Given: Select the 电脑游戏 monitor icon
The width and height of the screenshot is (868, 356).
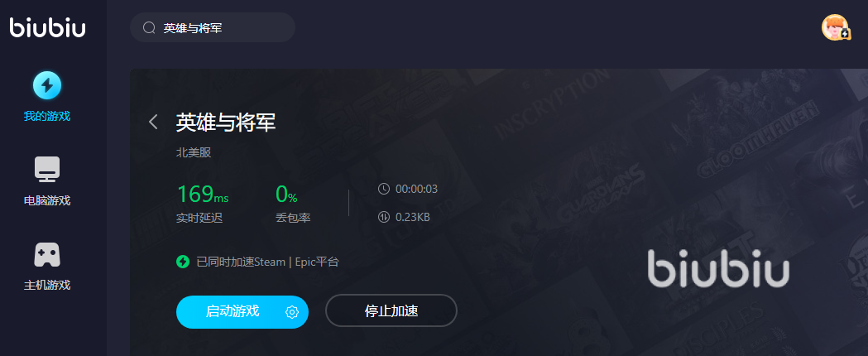Looking at the screenshot, I should tap(47, 170).
